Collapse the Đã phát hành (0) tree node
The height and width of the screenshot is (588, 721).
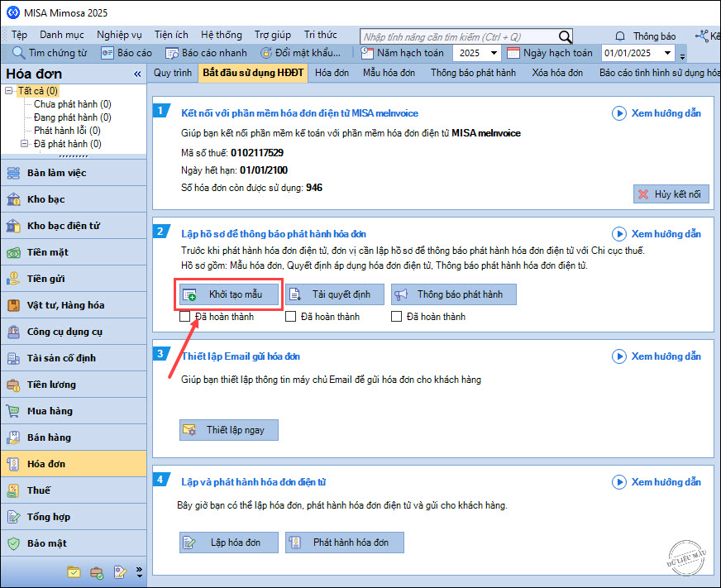click(24, 144)
